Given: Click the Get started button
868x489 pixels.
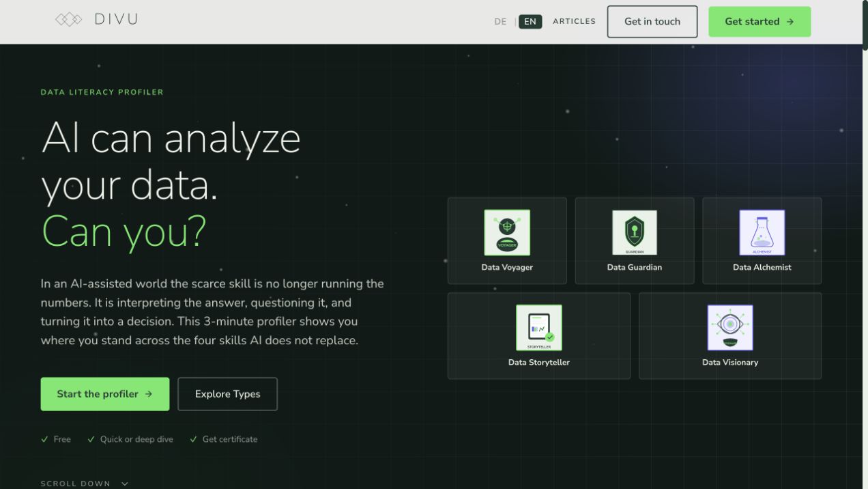Looking at the screenshot, I should coord(759,22).
